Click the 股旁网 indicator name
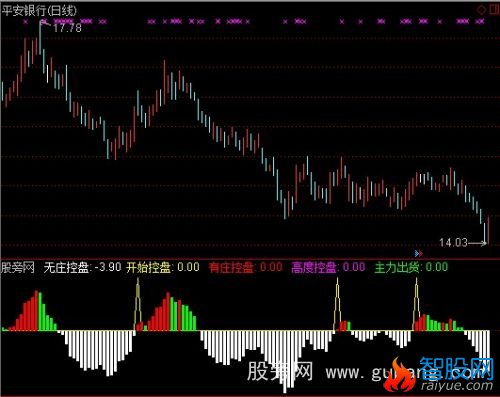 [x=18, y=267]
